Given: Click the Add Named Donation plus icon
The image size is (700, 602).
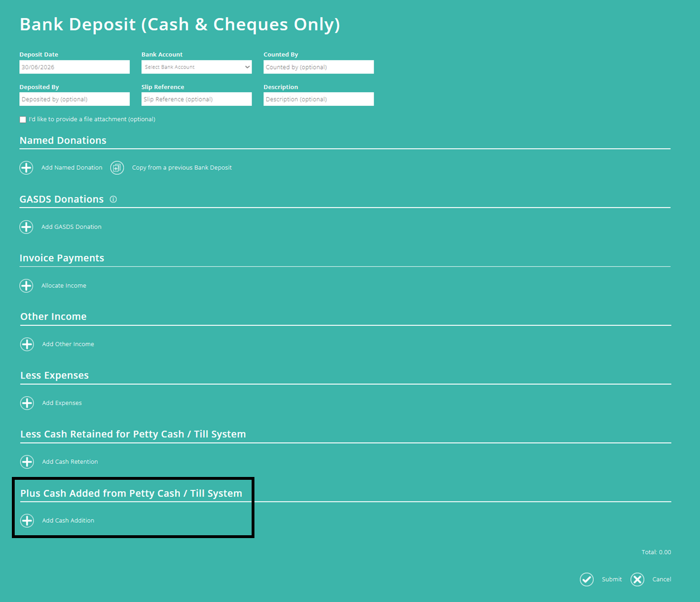Looking at the screenshot, I should pyautogui.click(x=27, y=167).
